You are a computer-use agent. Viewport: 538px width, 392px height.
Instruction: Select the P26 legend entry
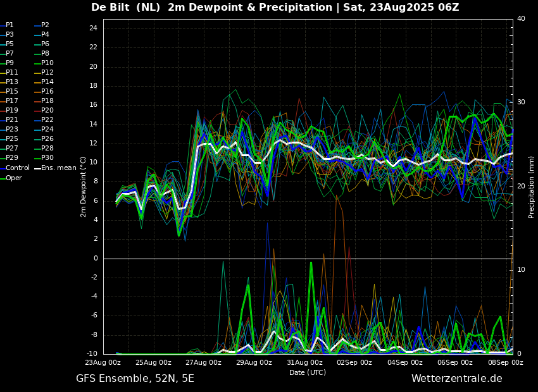pos(44,138)
